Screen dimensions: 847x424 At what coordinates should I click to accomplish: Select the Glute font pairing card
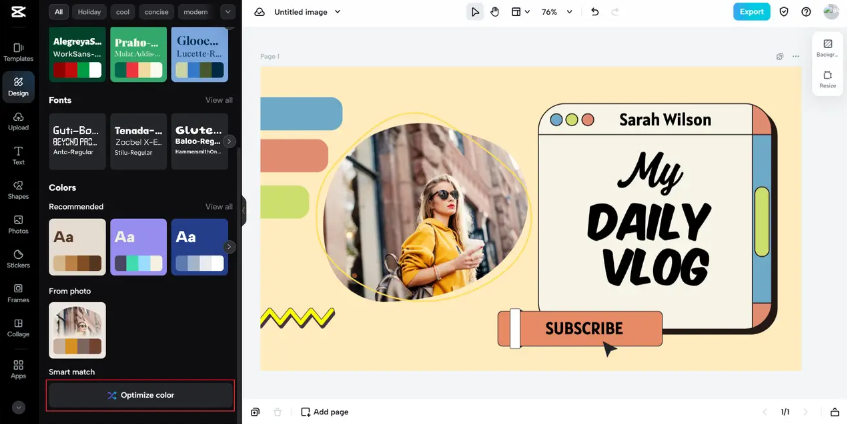[199, 142]
